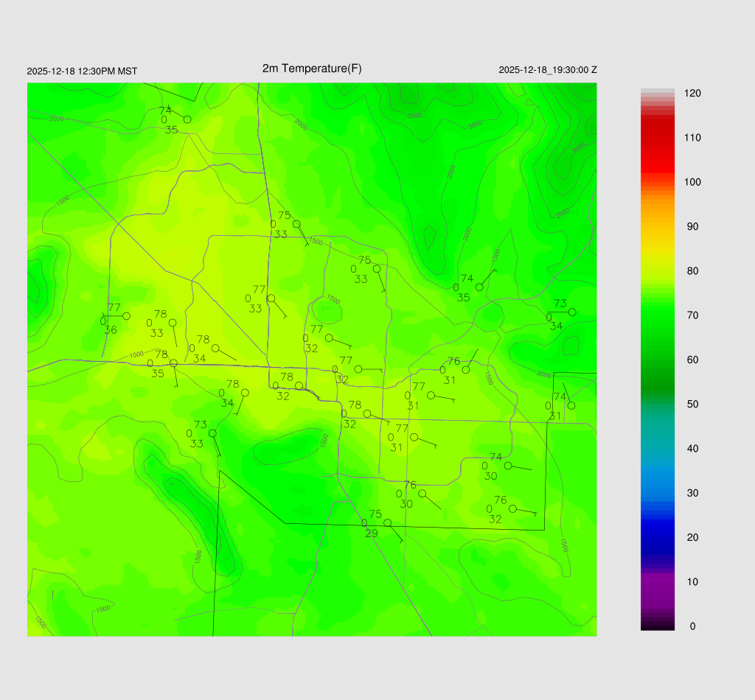
Task: Click the station circle with 78 and 35
Action: 173,363
